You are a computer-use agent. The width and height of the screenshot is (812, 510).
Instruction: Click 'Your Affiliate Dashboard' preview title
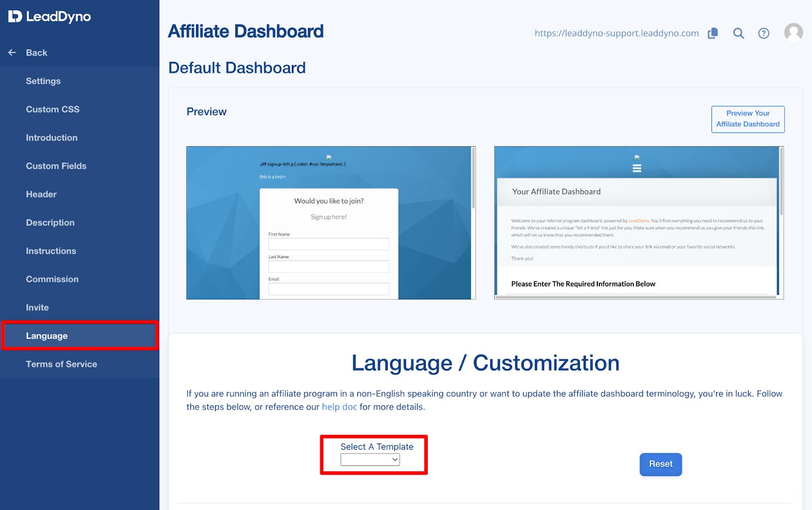coord(556,191)
